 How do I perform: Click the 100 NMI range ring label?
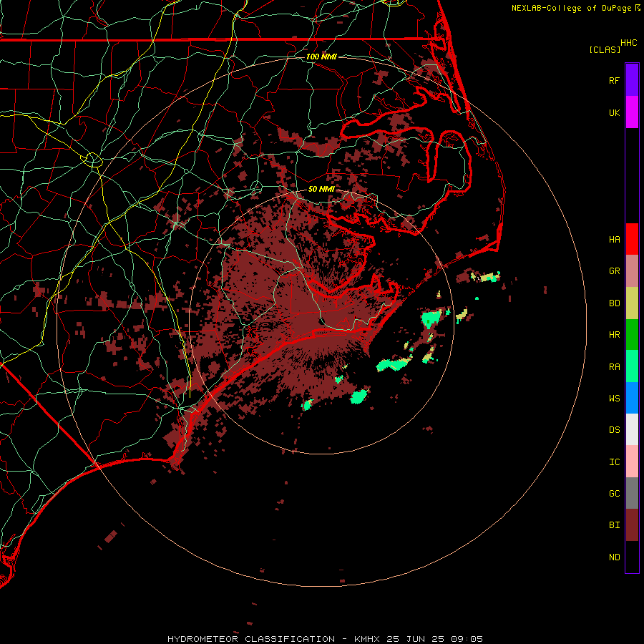(321, 57)
